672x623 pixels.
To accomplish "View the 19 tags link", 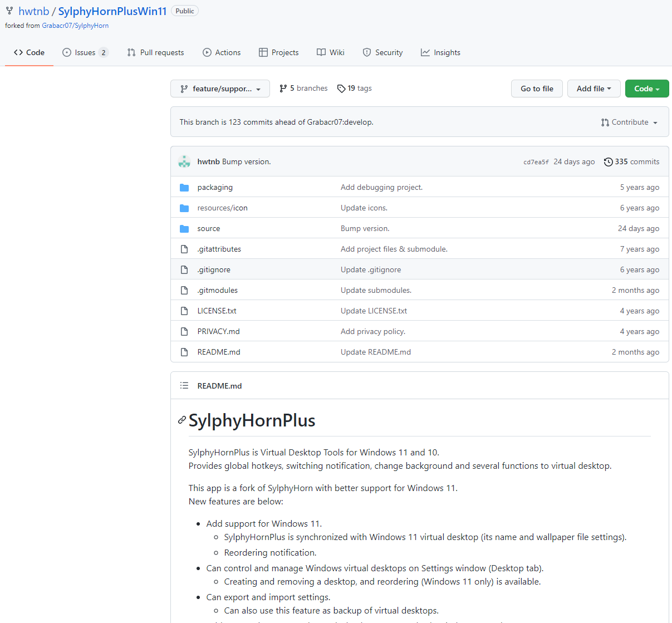I will [x=355, y=88].
